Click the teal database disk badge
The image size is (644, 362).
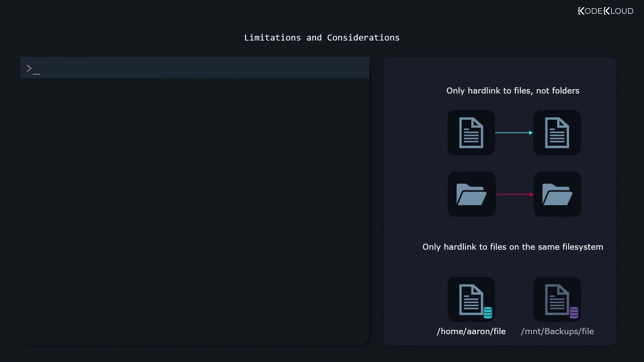coord(488,313)
